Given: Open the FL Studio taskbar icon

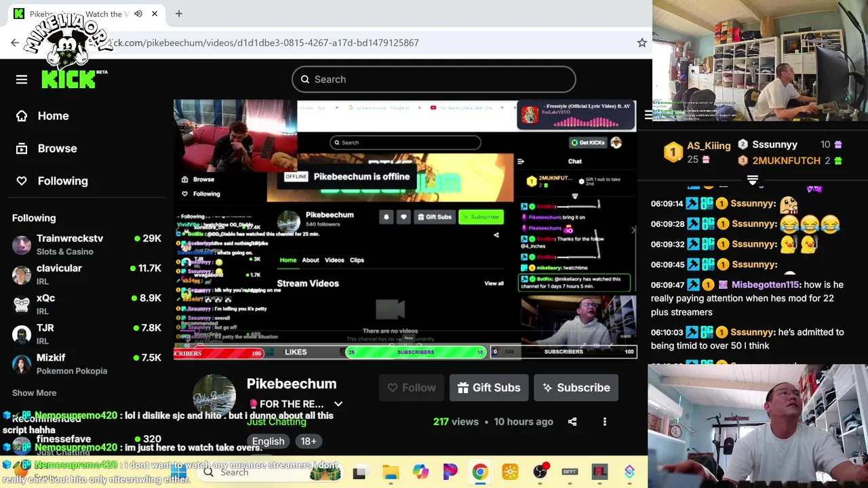Looking at the screenshot, I should [x=599, y=472].
